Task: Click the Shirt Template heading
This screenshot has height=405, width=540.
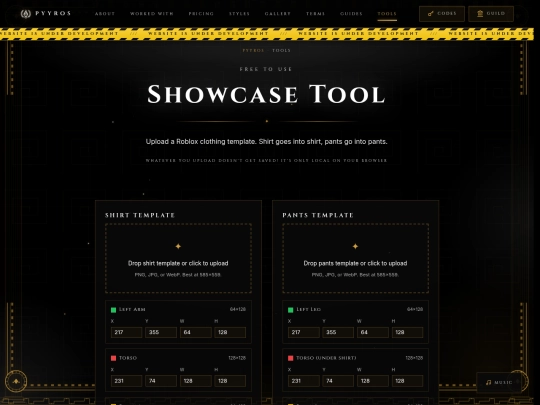Action: [x=140, y=215]
